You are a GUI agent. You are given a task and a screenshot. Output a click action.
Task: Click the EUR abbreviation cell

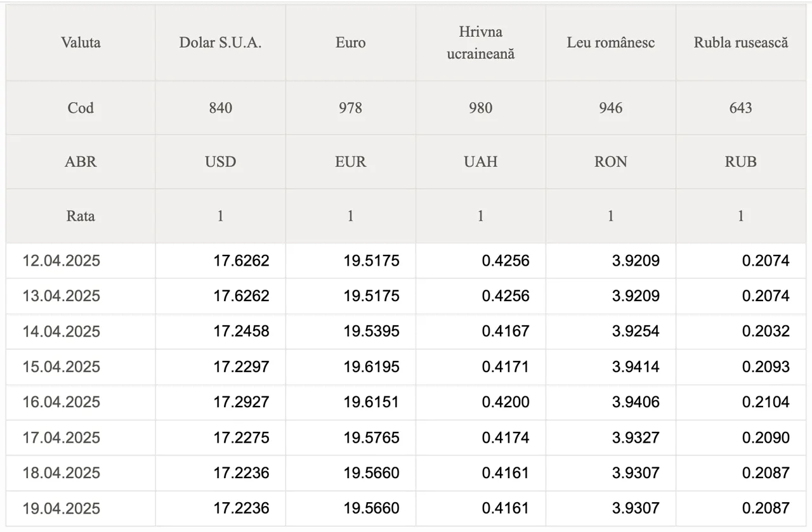click(x=350, y=162)
